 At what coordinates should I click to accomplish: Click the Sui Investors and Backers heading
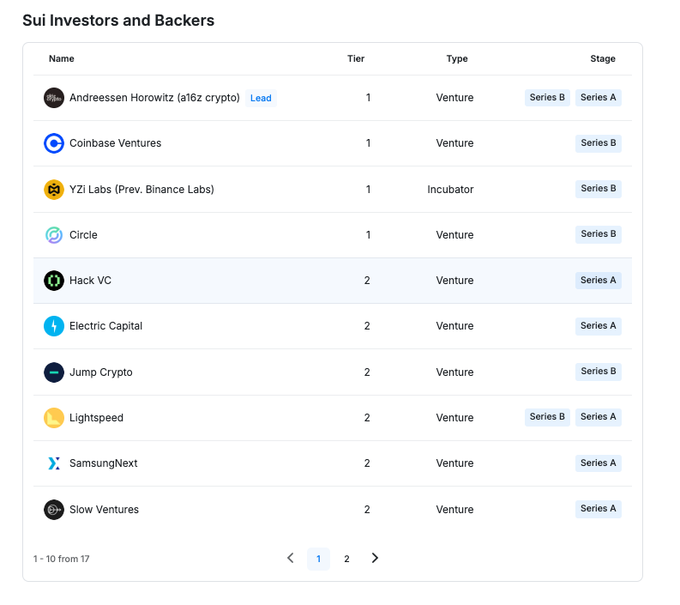(x=118, y=20)
